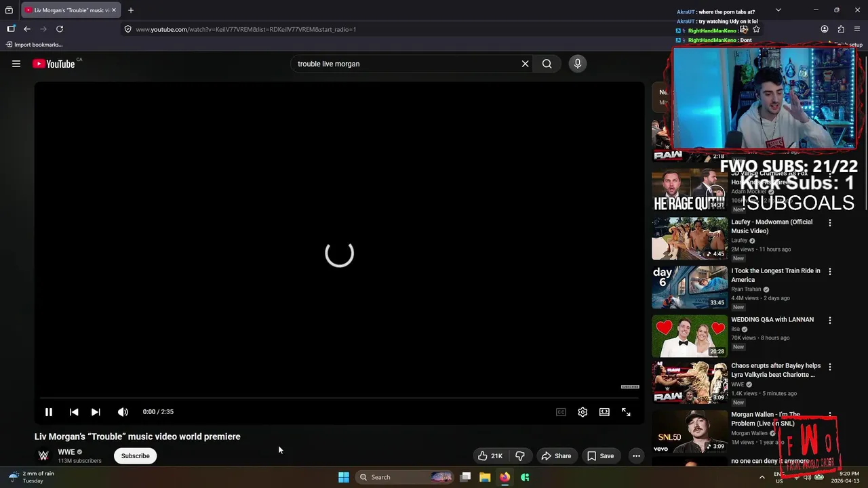Open Morgan Wallen SNL video thumbnail
Viewport: 868px width, 488px height.
coord(690,431)
